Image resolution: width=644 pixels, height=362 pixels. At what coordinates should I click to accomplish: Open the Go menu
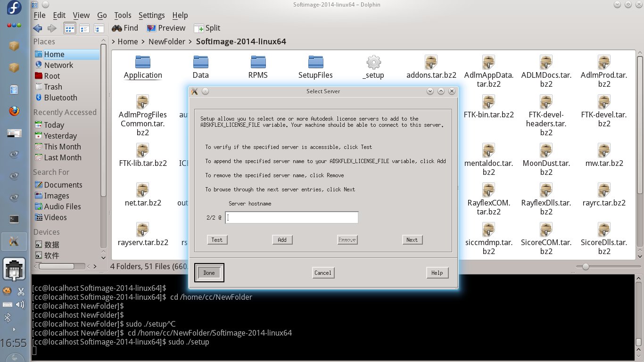pyautogui.click(x=102, y=15)
